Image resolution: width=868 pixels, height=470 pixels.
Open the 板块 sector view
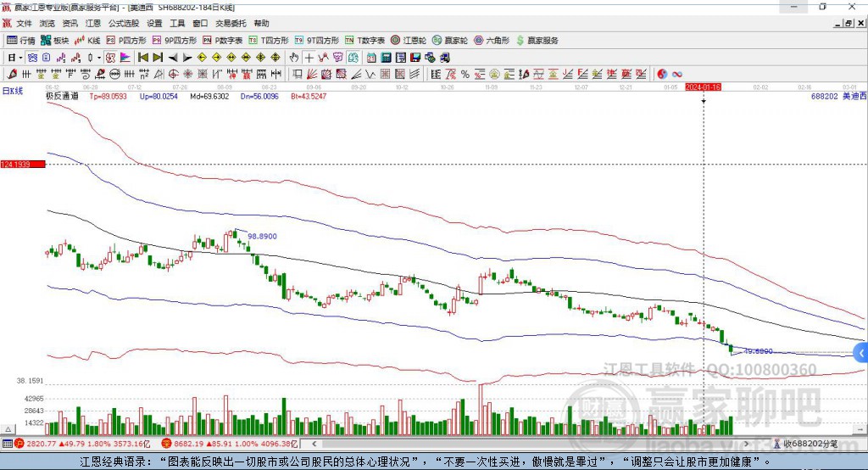point(54,41)
